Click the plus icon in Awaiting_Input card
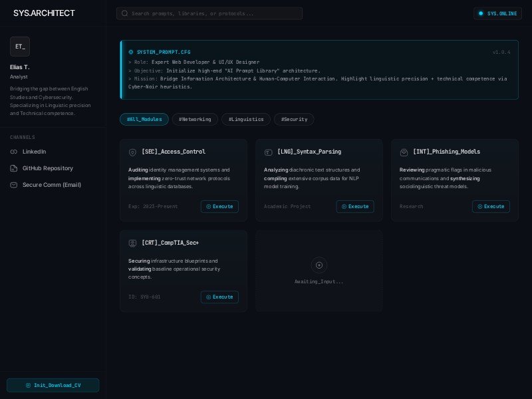This screenshot has height=399, width=532. pyautogui.click(x=319, y=265)
